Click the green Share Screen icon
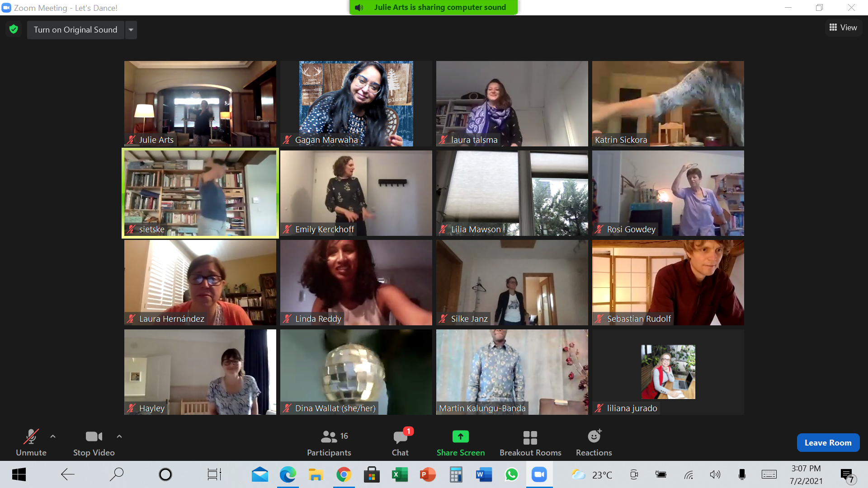Viewport: 868px width, 488px height. click(x=460, y=436)
